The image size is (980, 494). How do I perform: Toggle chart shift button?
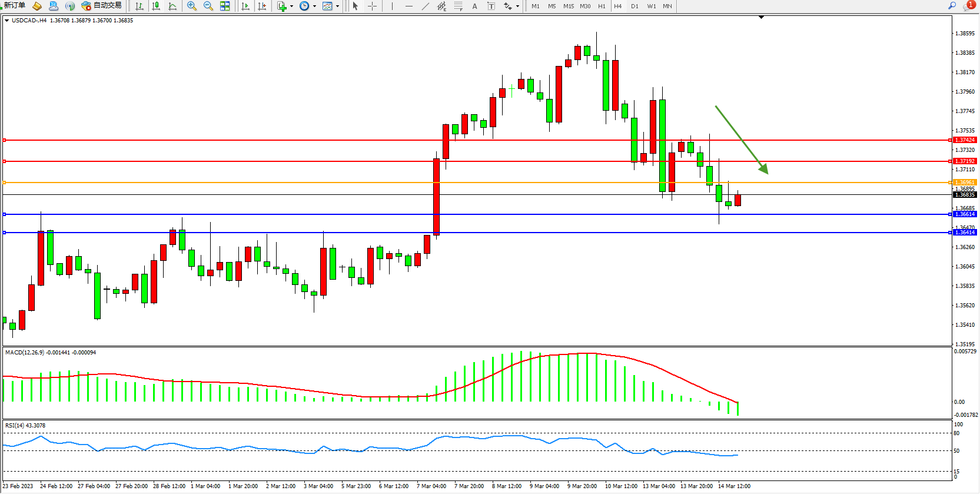(262, 6)
